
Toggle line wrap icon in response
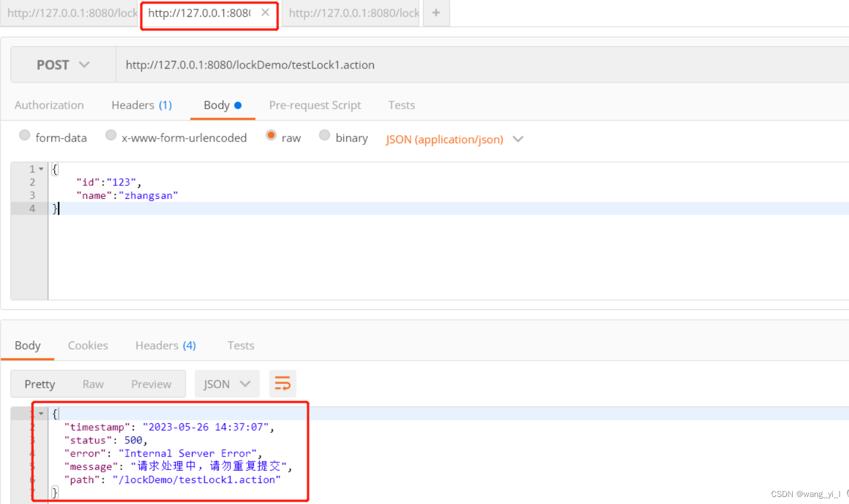[283, 384]
